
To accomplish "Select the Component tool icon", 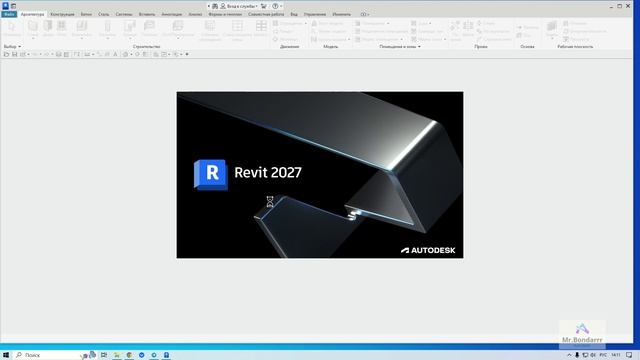I will [82, 26].
